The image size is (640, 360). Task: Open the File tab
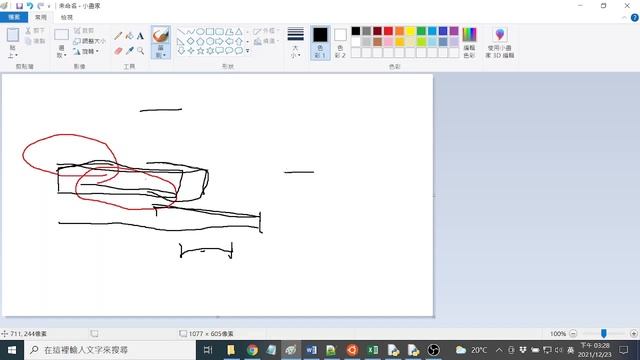tap(14, 17)
